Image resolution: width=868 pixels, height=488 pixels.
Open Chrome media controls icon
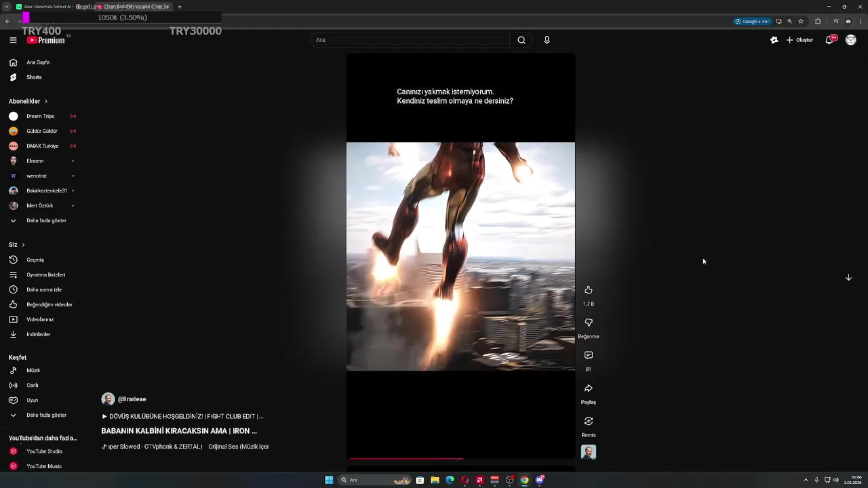tap(836, 21)
